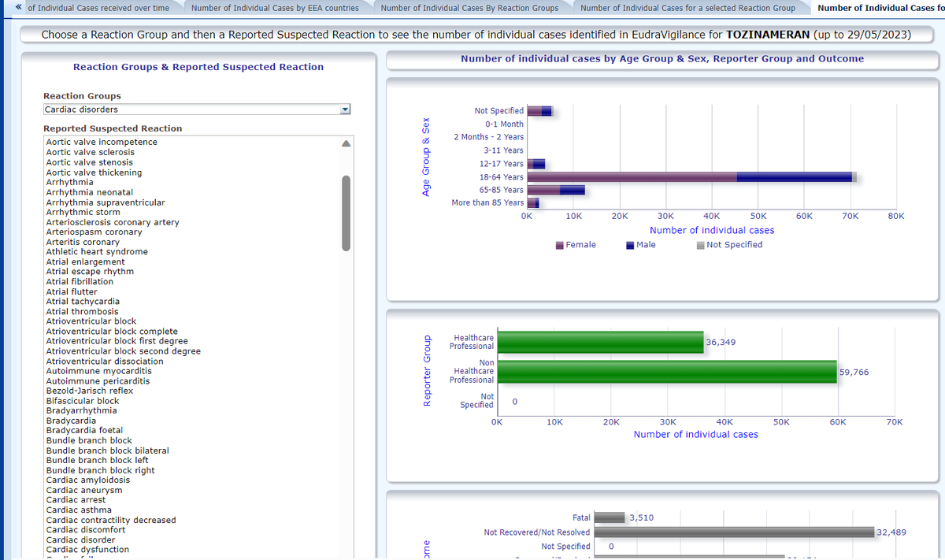Open Number of Individual Cases by EEA countries tab
945x560 pixels.
(275, 8)
